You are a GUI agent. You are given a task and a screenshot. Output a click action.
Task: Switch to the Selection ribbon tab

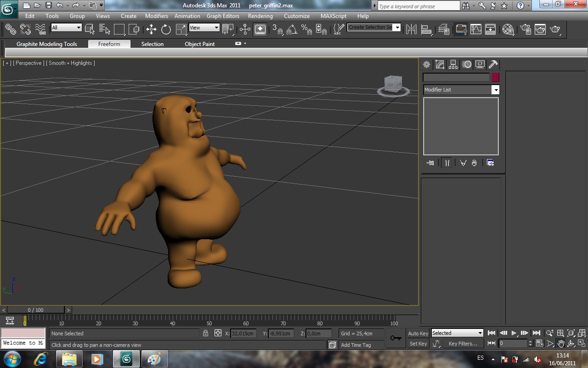pyautogui.click(x=153, y=44)
